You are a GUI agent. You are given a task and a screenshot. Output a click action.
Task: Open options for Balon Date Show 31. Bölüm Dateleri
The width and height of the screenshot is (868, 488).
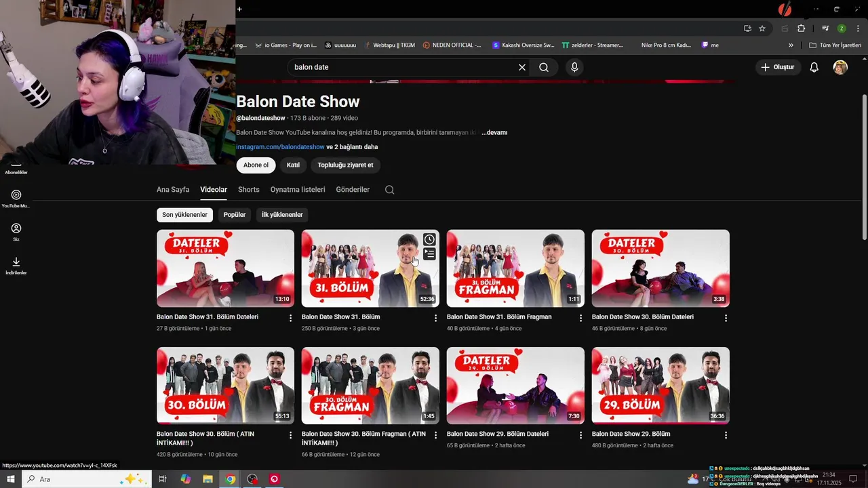pyautogui.click(x=291, y=318)
